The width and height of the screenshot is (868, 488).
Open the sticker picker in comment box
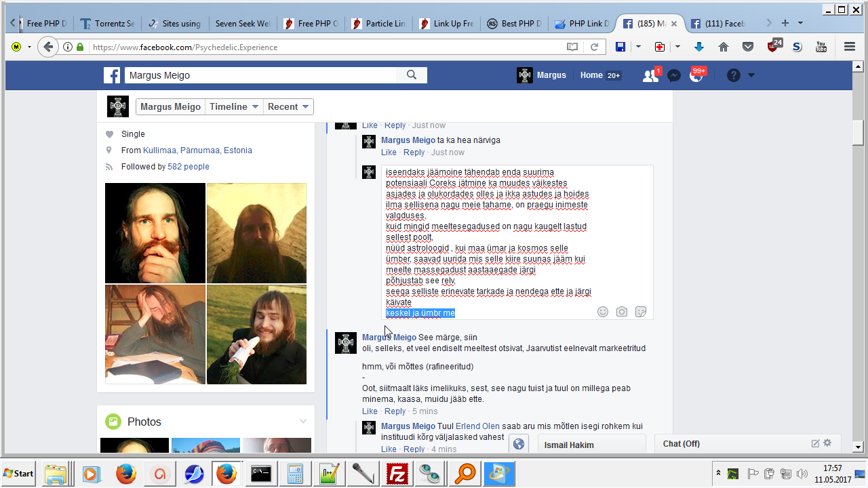click(x=641, y=312)
